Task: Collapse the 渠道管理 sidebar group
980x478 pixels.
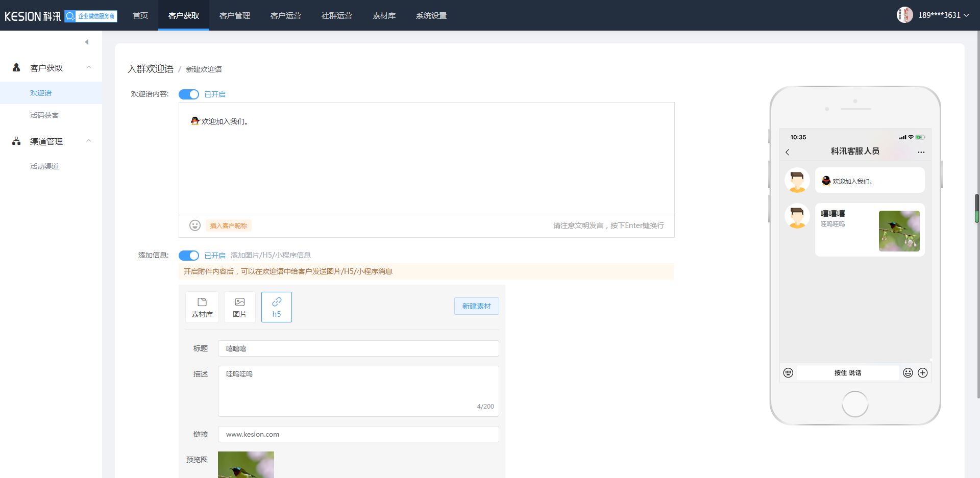Action: pyautogui.click(x=89, y=141)
